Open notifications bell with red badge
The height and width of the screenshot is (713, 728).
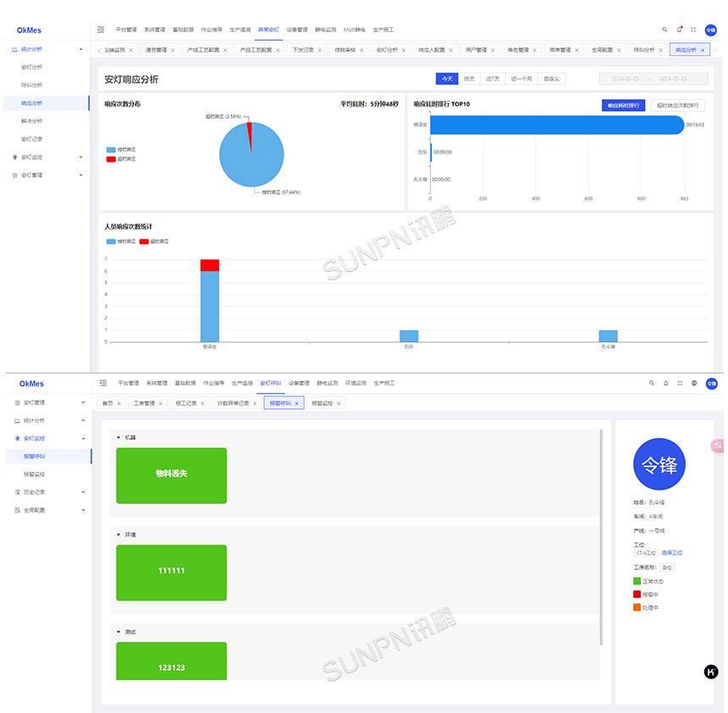coord(679,29)
